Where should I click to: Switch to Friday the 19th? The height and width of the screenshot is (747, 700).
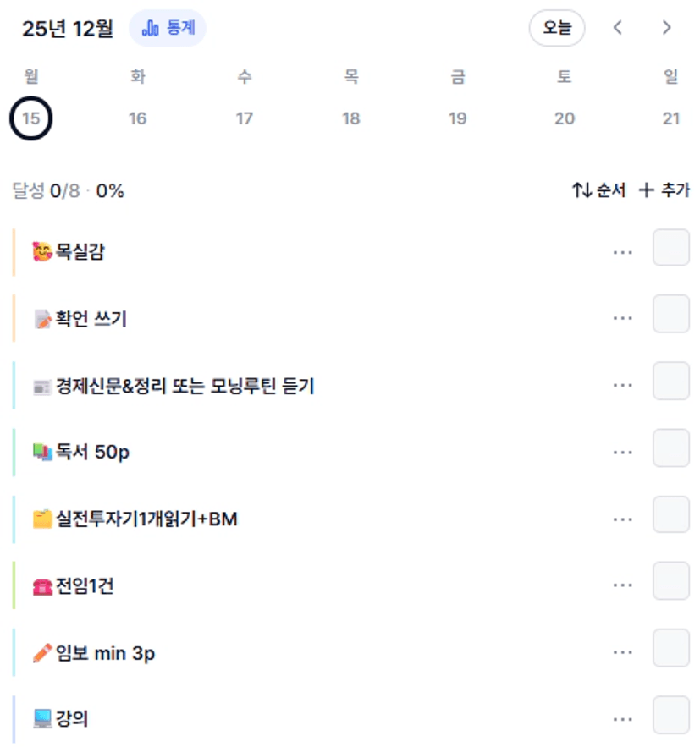click(458, 118)
